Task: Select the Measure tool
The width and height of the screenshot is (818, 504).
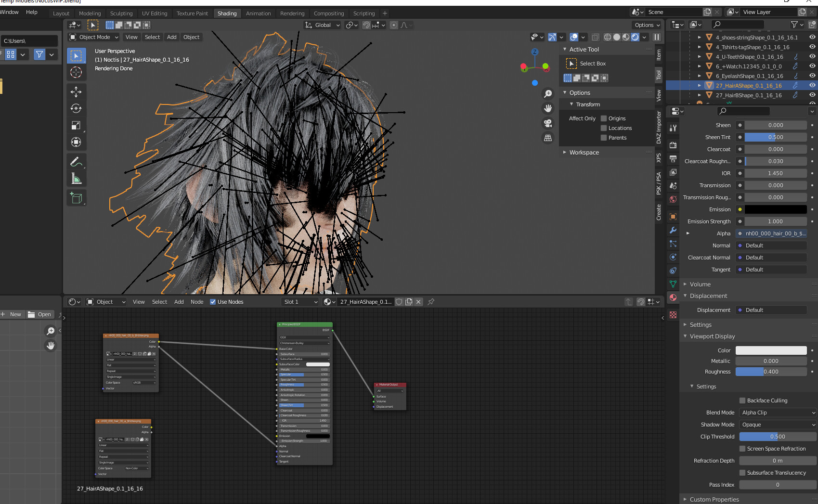Action: [76, 179]
